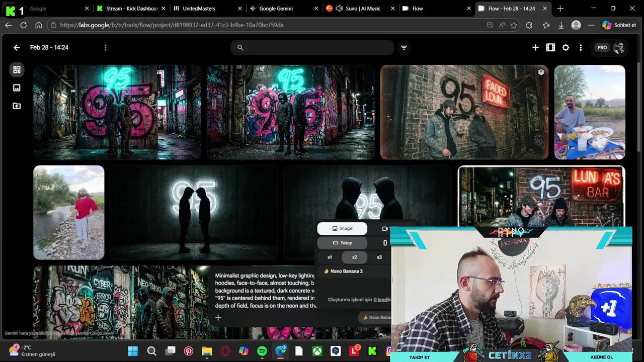Open the more options menu near PRO badge
Screen dimensions: 644x362
(581, 47)
